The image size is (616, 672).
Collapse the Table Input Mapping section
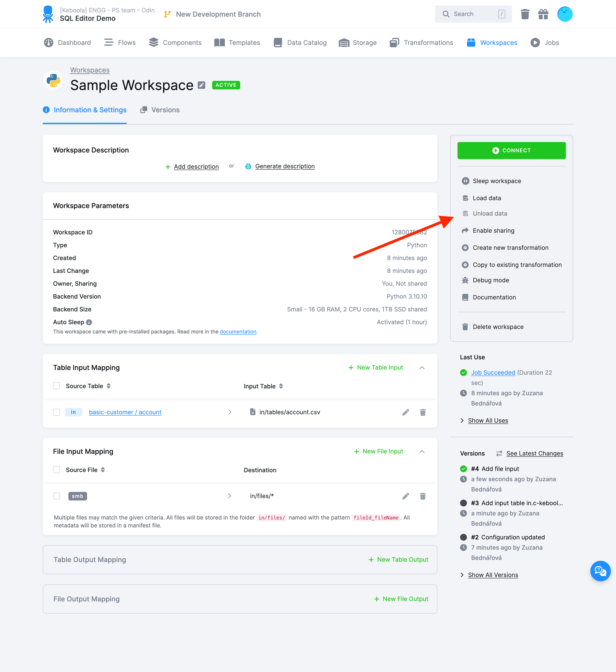click(x=422, y=368)
